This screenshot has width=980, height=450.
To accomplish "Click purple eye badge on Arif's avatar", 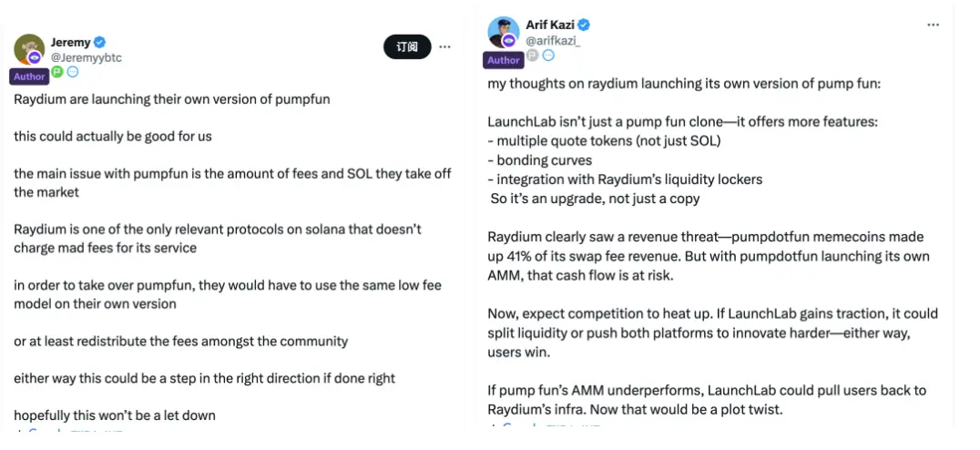I will click(x=509, y=41).
